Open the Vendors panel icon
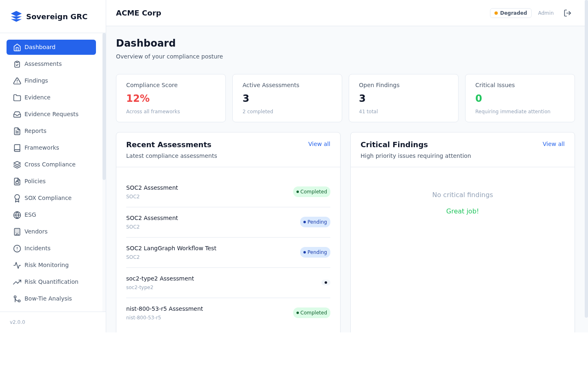This screenshot has height=368, width=588. point(17,231)
